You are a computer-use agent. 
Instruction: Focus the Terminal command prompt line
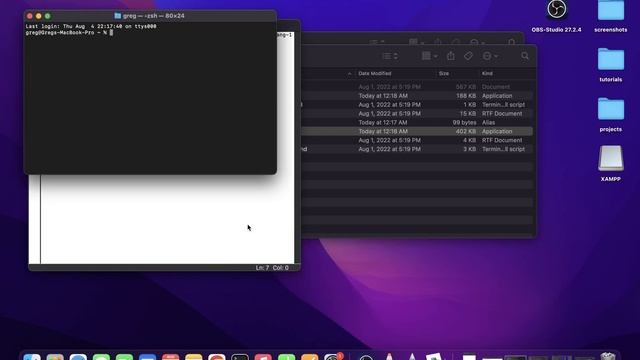69,32
